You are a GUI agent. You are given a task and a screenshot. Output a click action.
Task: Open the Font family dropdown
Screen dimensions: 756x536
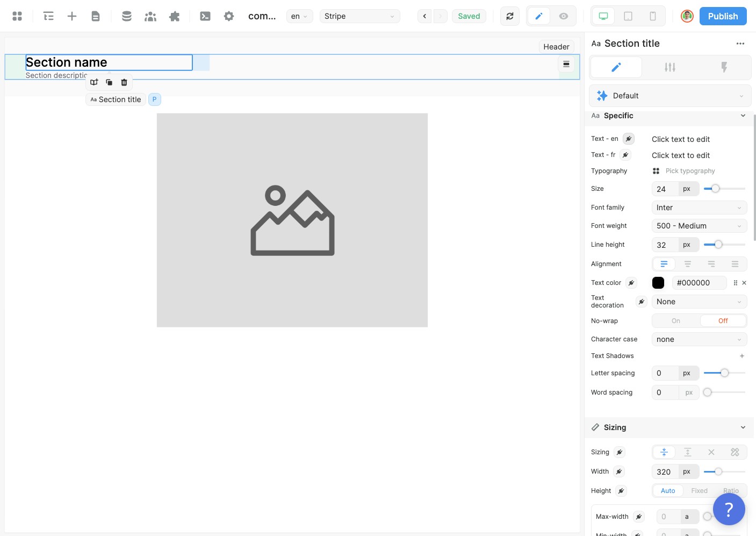click(699, 208)
